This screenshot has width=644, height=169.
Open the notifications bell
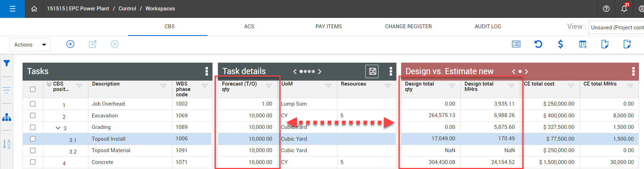click(x=624, y=9)
